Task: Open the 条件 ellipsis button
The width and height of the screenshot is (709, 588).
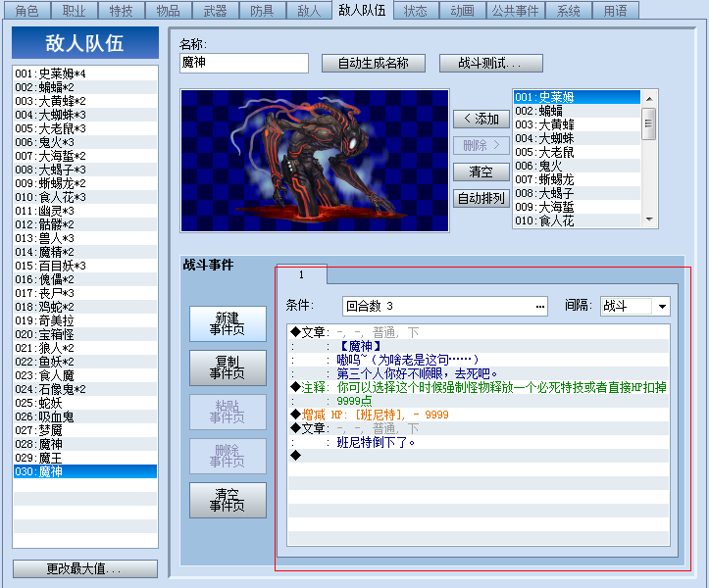Action: pyautogui.click(x=540, y=306)
